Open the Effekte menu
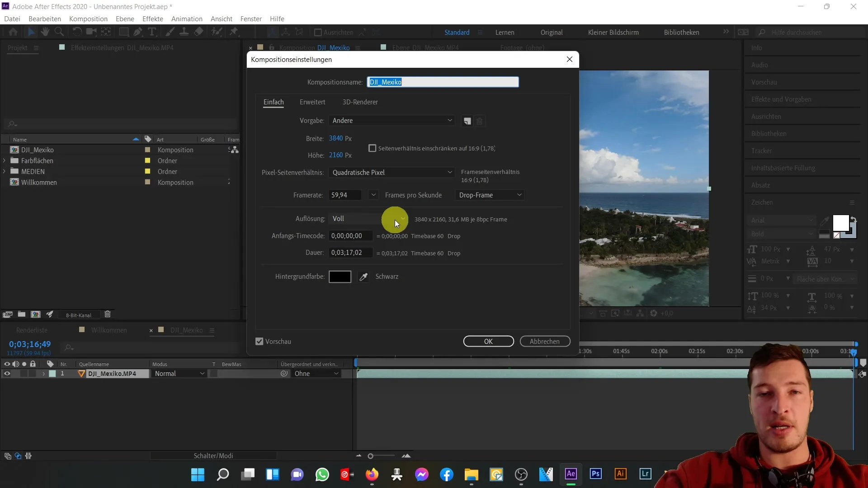868x488 pixels. [x=153, y=19]
